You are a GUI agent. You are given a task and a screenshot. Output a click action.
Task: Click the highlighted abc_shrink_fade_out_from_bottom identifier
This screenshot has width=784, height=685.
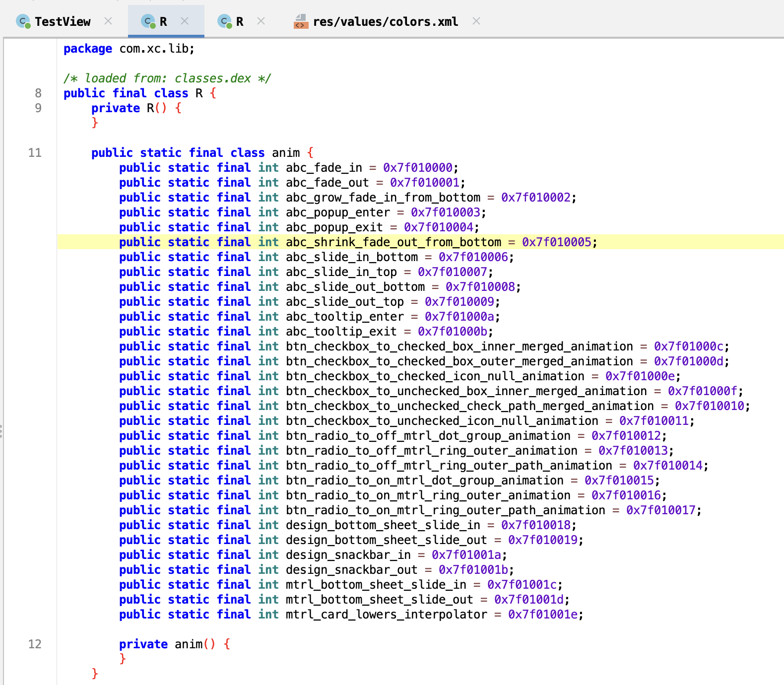point(393,242)
